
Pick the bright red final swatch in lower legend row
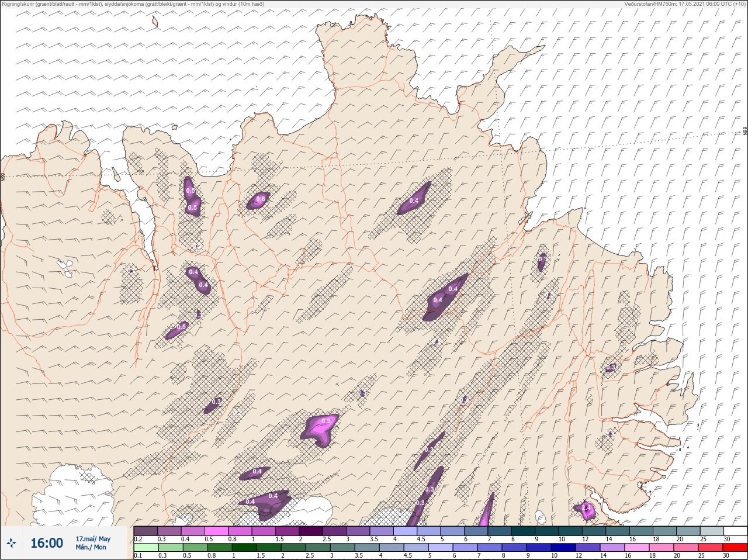735,547
